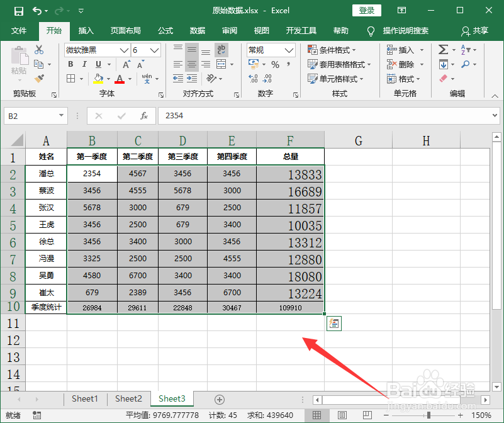504x423 pixels.
Task: Toggle top align
Action: 177,49
